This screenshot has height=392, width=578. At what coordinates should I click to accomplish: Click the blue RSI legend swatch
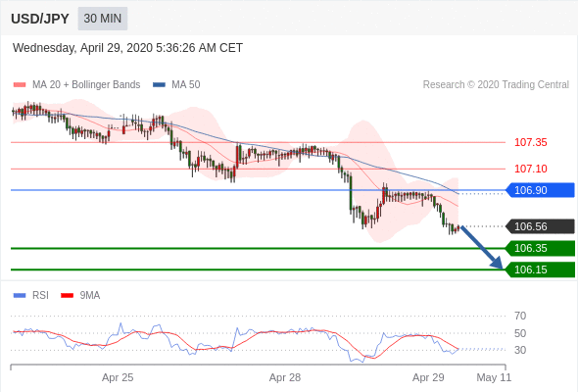(20, 295)
